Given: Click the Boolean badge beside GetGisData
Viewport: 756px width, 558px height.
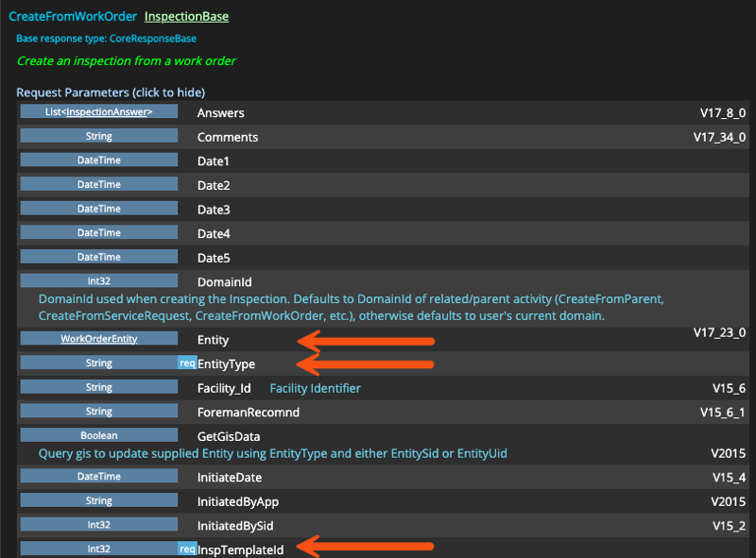Looking at the screenshot, I should (98, 434).
